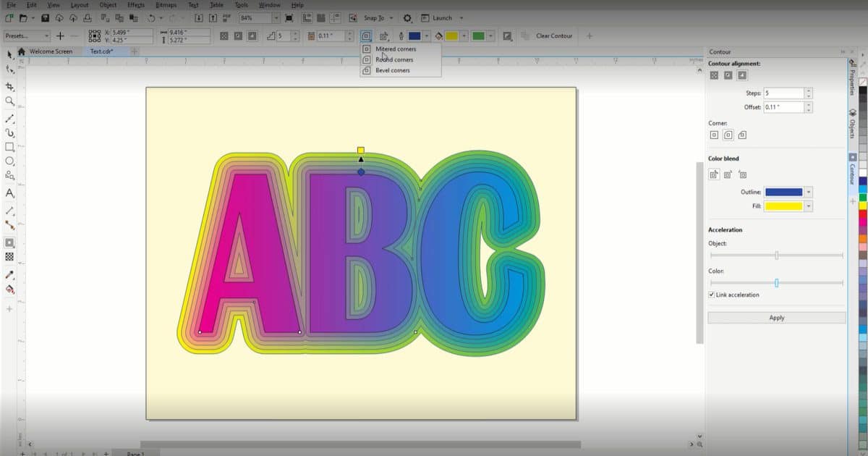Uncheck the Link acceleration checkbox

tap(712, 295)
